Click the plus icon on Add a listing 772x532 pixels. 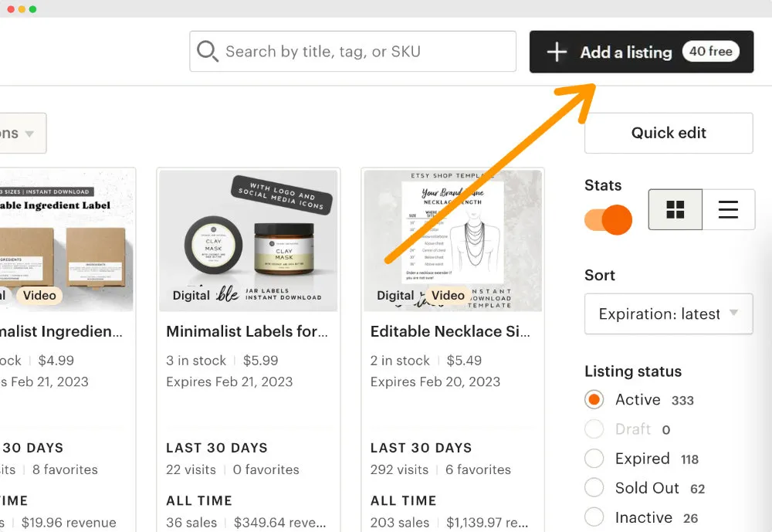pos(557,52)
